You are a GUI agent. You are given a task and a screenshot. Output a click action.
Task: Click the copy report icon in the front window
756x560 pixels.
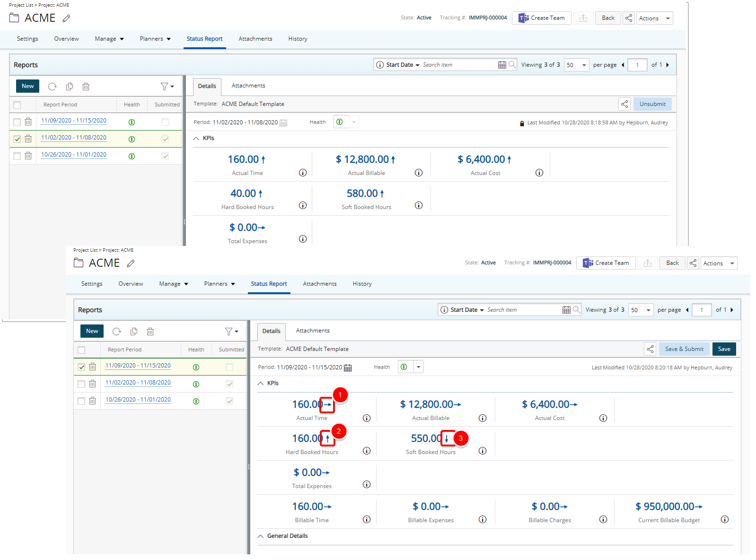tap(134, 332)
